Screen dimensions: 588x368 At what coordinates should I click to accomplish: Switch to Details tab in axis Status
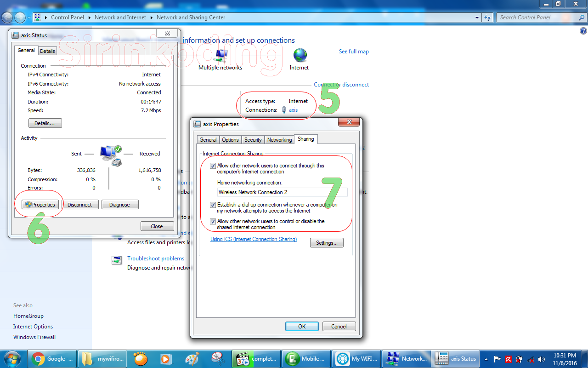tap(47, 51)
